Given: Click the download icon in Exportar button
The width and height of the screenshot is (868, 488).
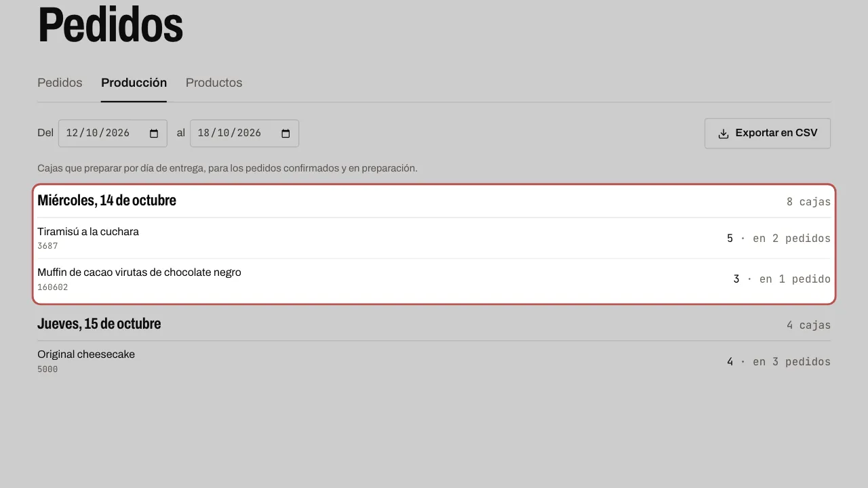Looking at the screenshot, I should click(724, 134).
